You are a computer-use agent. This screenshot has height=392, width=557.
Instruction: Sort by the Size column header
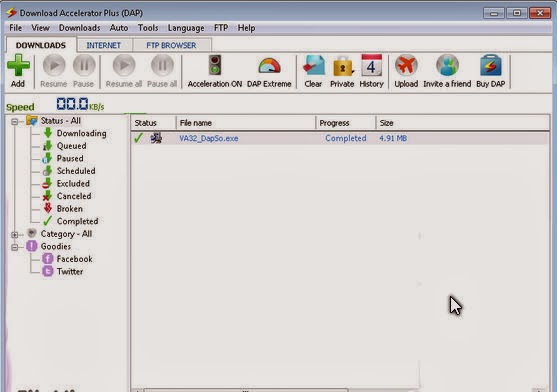[463, 123]
